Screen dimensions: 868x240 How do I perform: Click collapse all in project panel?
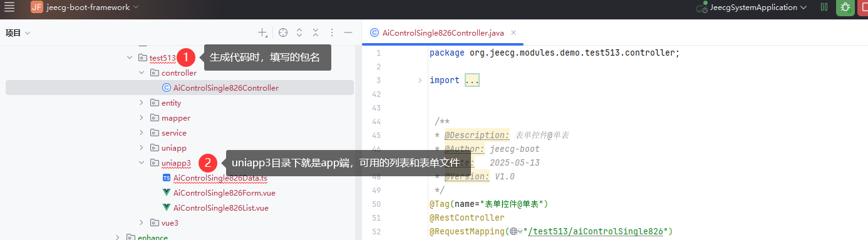click(316, 32)
